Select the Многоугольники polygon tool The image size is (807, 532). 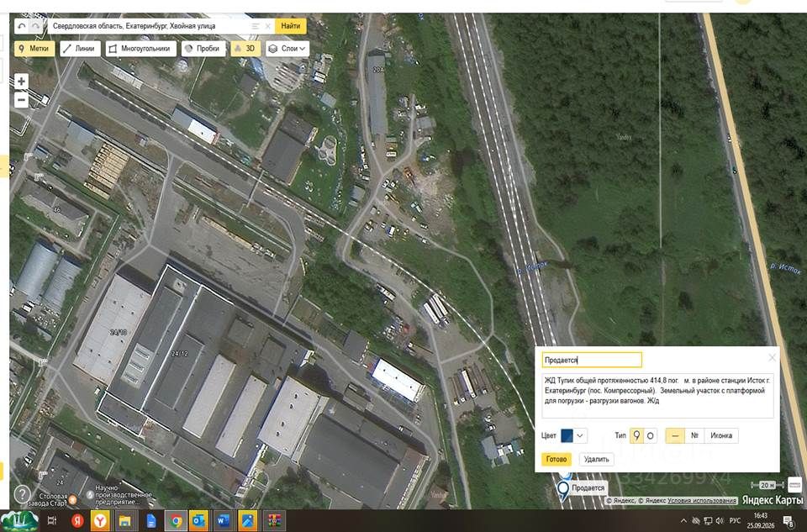click(x=141, y=49)
